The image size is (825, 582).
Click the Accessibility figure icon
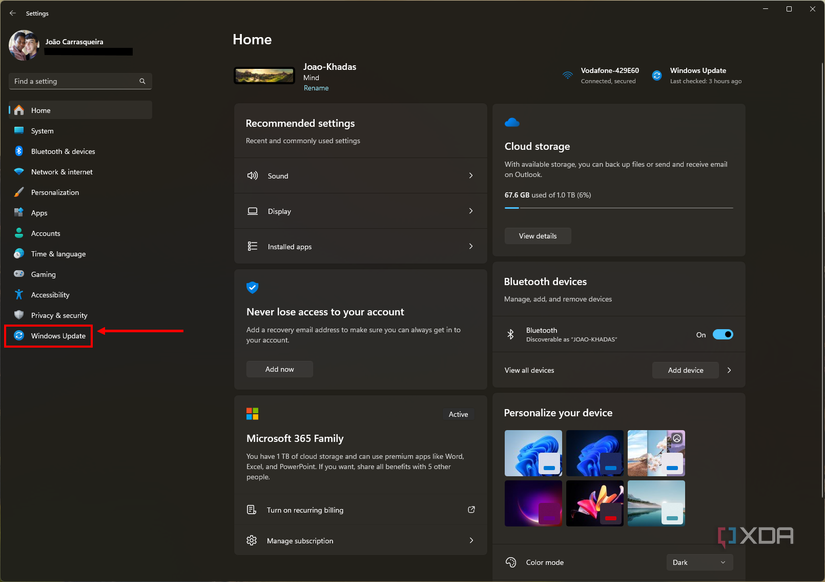pyautogui.click(x=19, y=295)
